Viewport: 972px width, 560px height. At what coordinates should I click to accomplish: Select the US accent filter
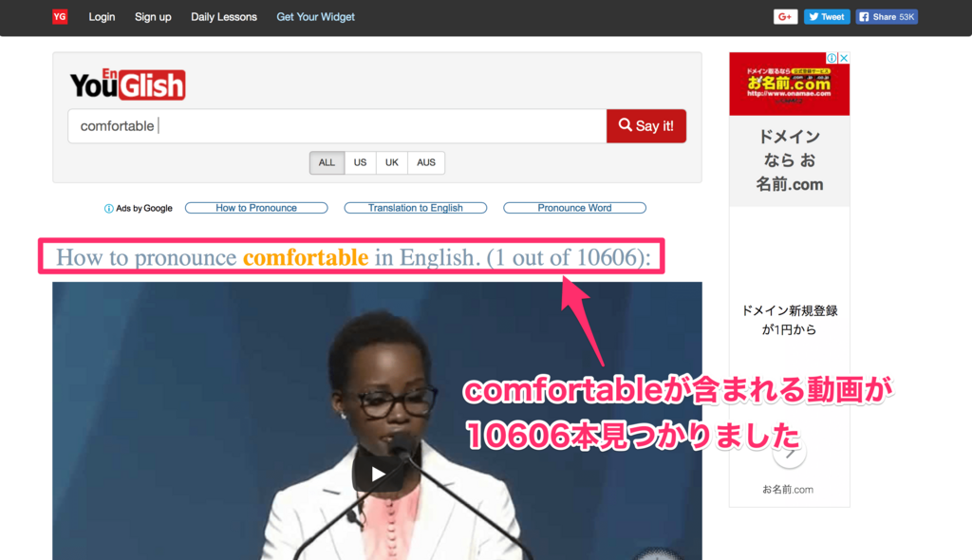[x=360, y=162]
